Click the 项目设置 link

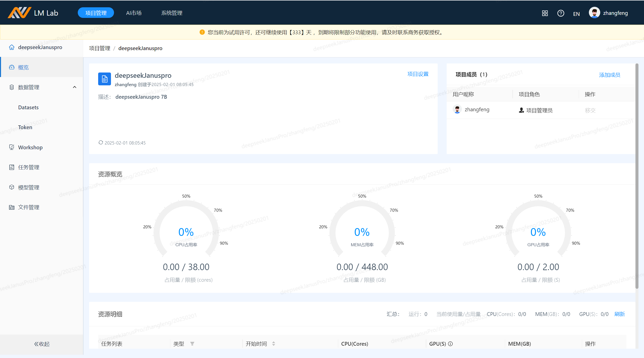point(418,74)
